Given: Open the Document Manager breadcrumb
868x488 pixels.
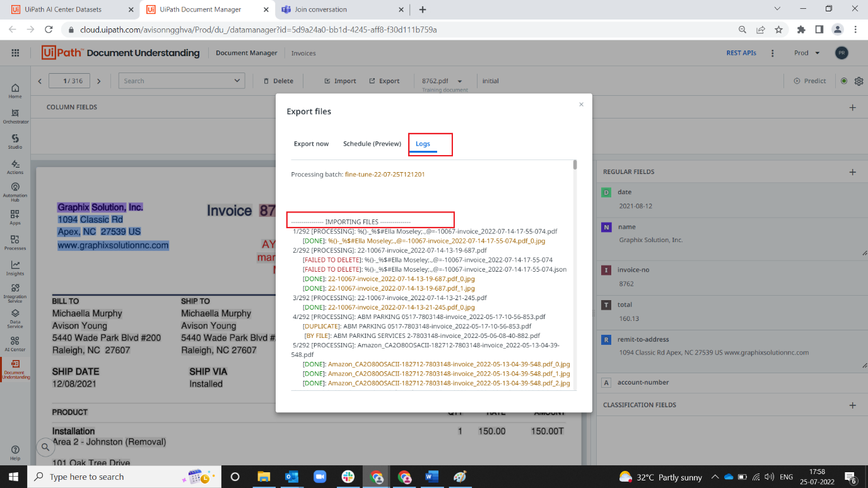Looking at the screenshot, I should (247, 53).
